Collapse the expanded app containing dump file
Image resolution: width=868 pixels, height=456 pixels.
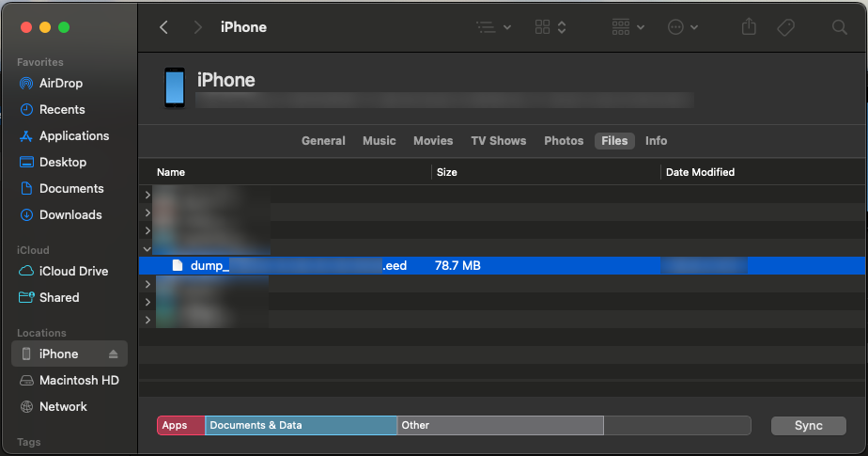tap(147, 249)
